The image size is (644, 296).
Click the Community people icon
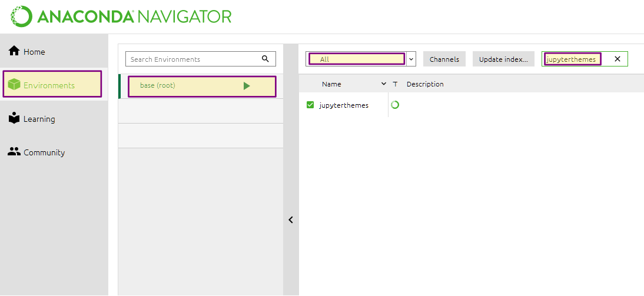(x=14, y=152)
